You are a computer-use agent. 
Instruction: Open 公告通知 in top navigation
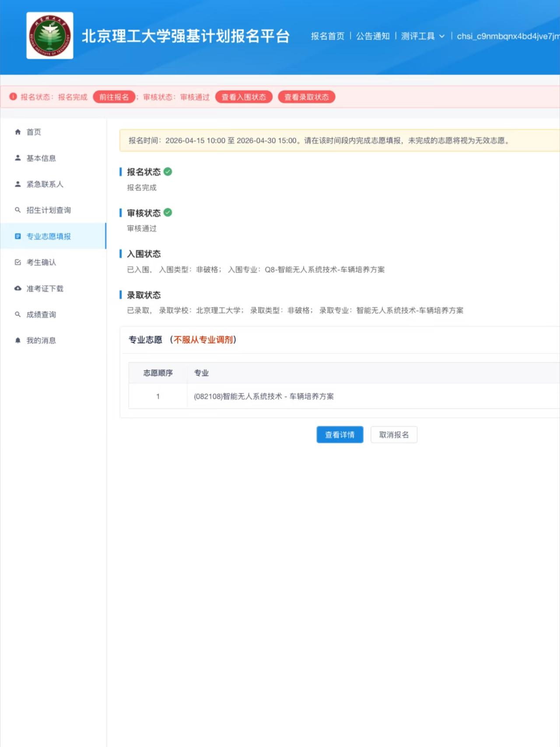[373, 36]
